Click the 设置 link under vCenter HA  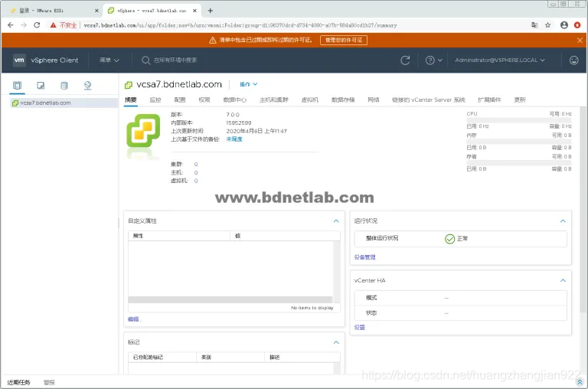359,328
